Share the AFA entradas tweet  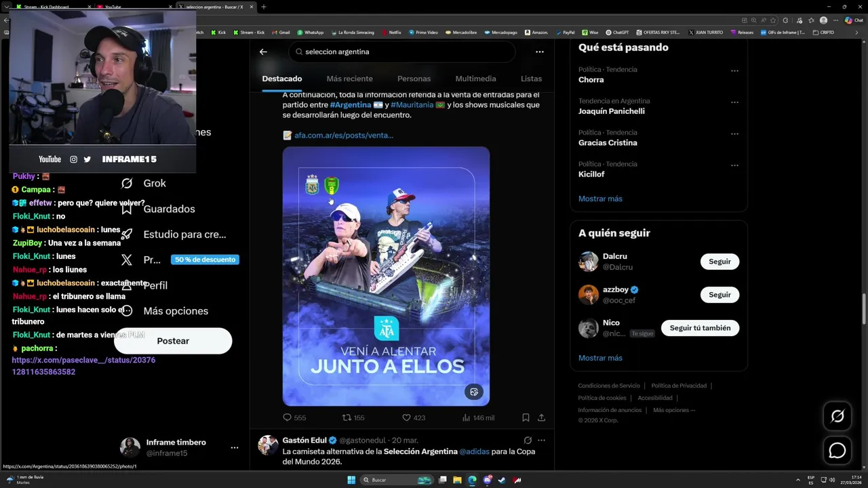point(541,418)
